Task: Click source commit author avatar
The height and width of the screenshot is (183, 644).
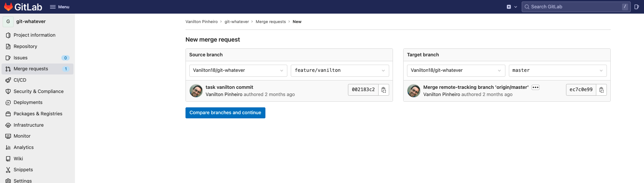Action: (x=196, y=91)
